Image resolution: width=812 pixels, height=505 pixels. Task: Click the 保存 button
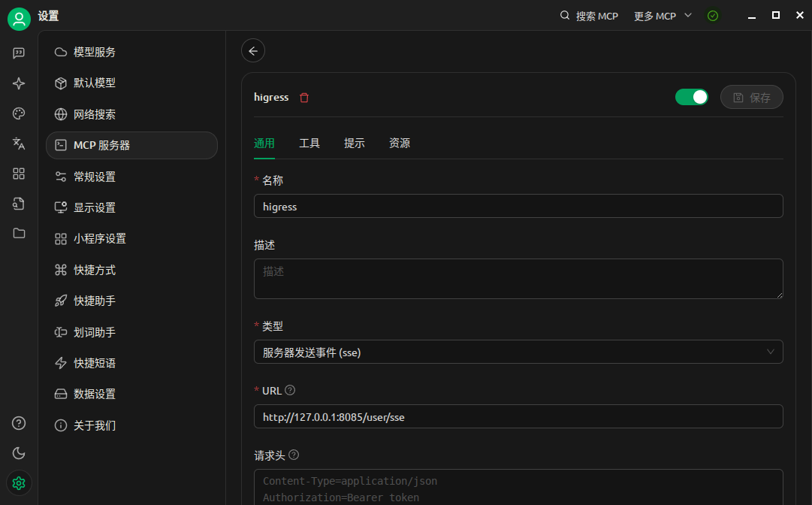coord(751,97)
